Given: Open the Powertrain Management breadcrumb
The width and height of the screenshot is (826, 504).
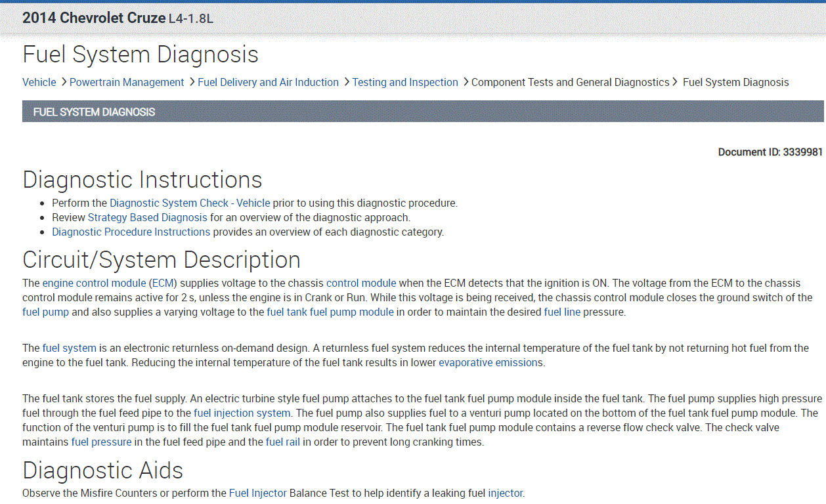Looking at the screenshot, I should pos(127,82).
